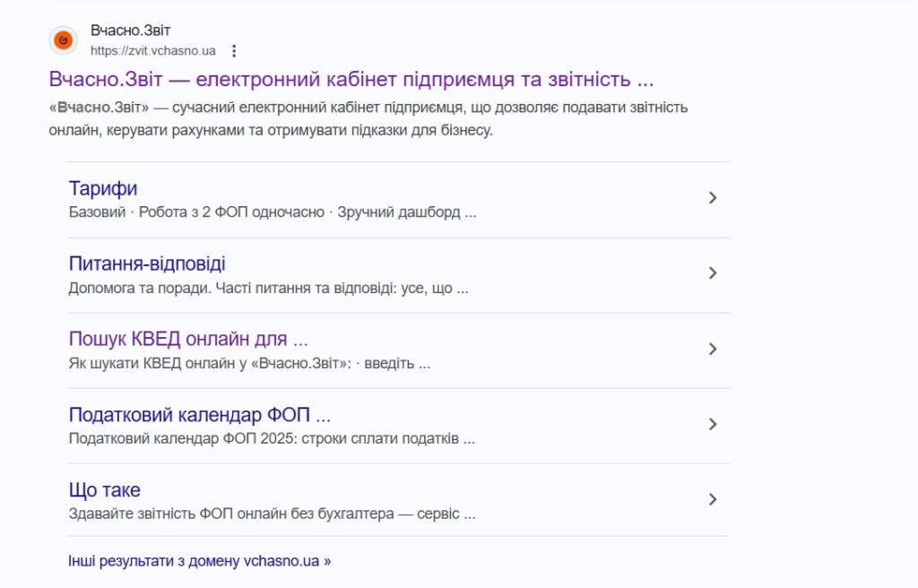The height and width of the screenshot is (588, 918).
Task: Expand the chevron next to Питання-відповіді
Action: pyautogui.click(x=713, y=273)
